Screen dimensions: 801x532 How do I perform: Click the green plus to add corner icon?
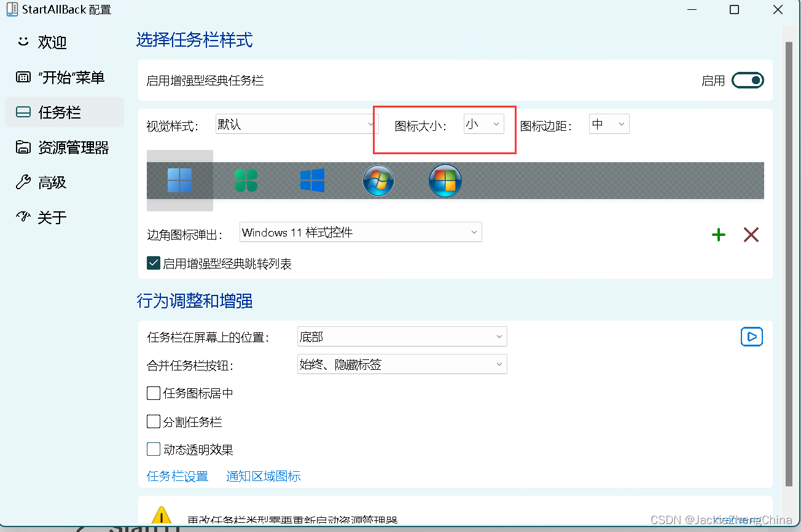tap(718, 234)
